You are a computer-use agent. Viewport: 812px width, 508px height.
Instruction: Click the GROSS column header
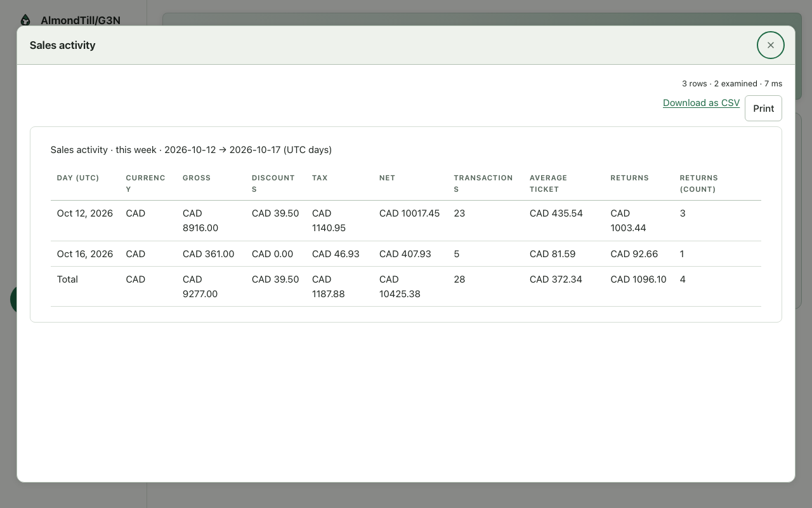(197, 178)
